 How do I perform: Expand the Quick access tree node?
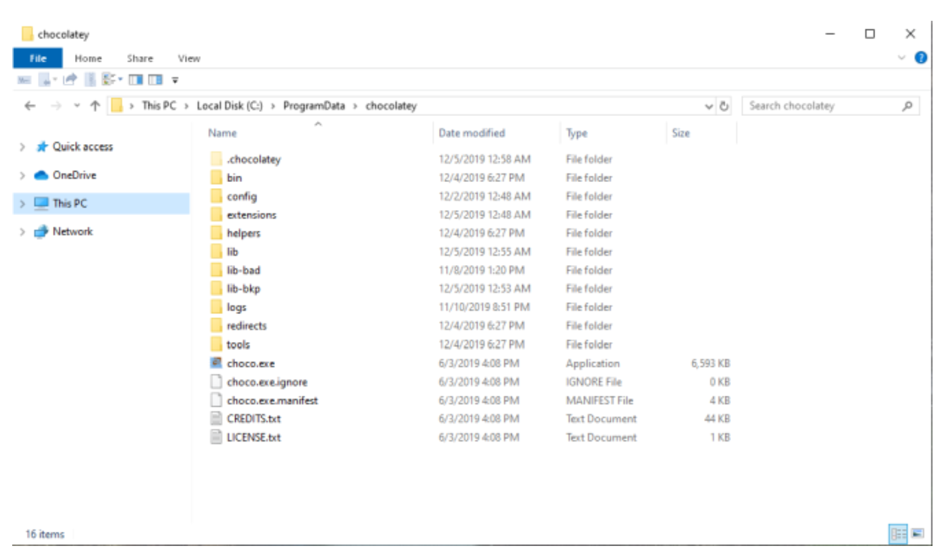click(x=23, y=147)
